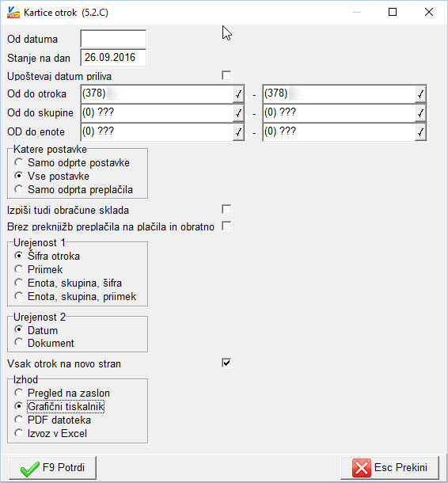Open the first Od do skupine lookup checkmark

point(238,113)
